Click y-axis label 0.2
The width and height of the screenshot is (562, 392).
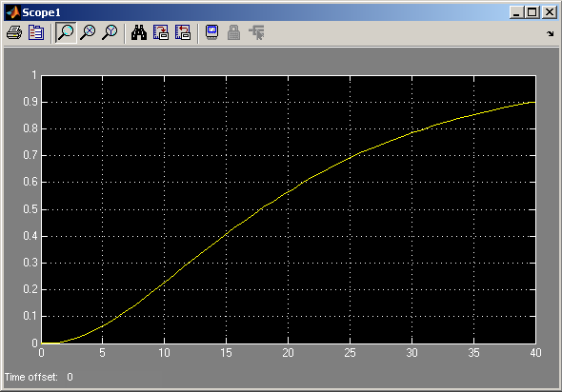pos(30,289)
